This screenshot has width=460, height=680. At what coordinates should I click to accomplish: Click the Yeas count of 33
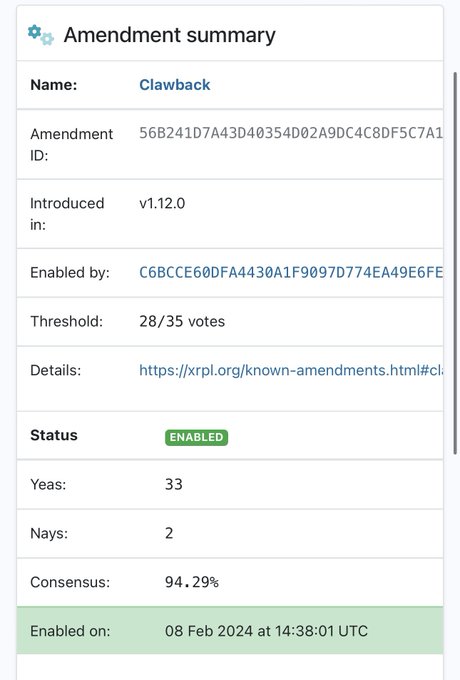174,484
